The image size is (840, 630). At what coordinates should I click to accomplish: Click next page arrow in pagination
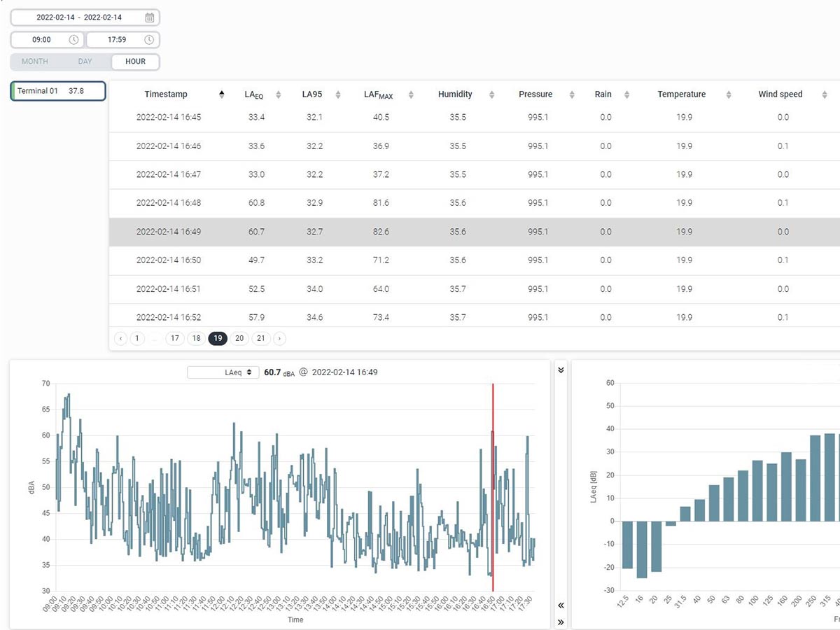279,339
